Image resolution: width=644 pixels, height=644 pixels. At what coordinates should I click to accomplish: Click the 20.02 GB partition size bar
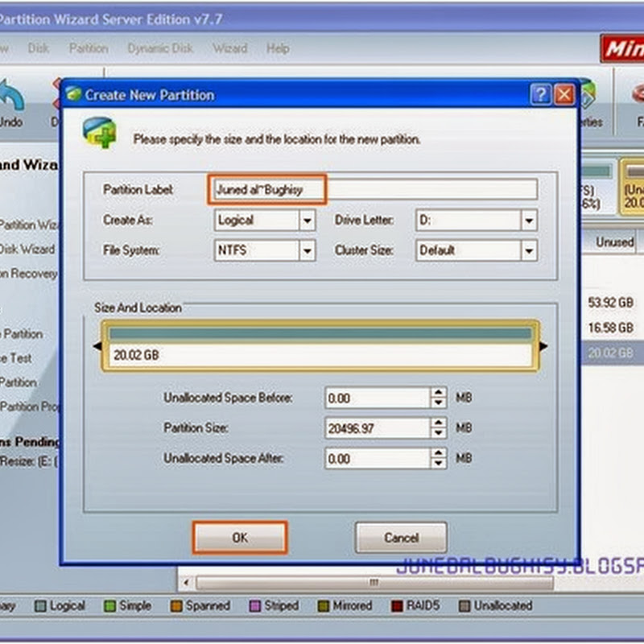[x=320, y=346]
